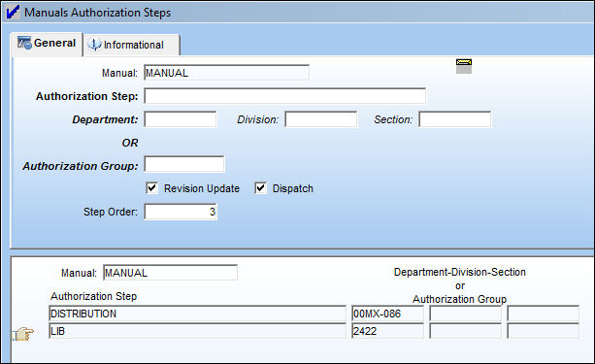The height and width of the screenshot is (364, 595).
Task: Click the lower Manual field in list panel
Action: tap(171, 273)
